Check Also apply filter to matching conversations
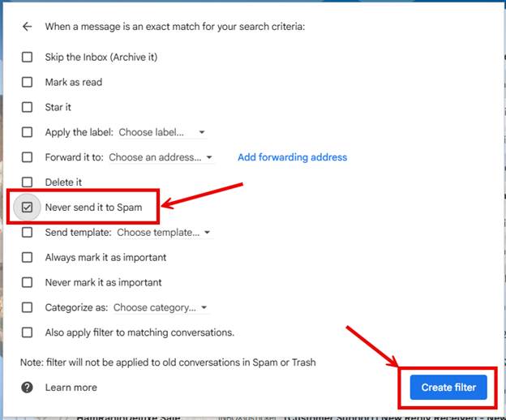The width and height of the screenshot is (506, 420). click(x=28, y=332)
